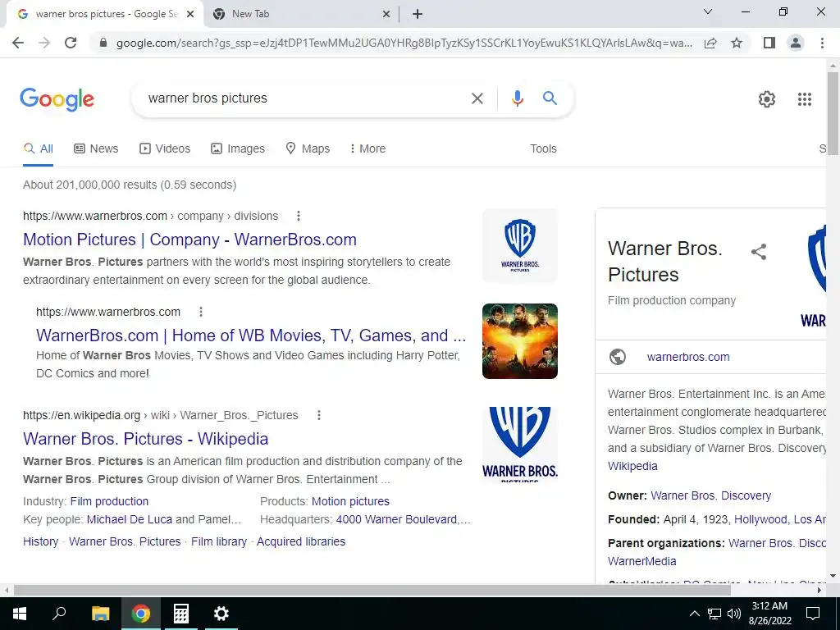Image resolution: width=840 pixels, height=630 pixels.
Task: Open the movie poster thumbnail
Action: (x=520, y=341)
